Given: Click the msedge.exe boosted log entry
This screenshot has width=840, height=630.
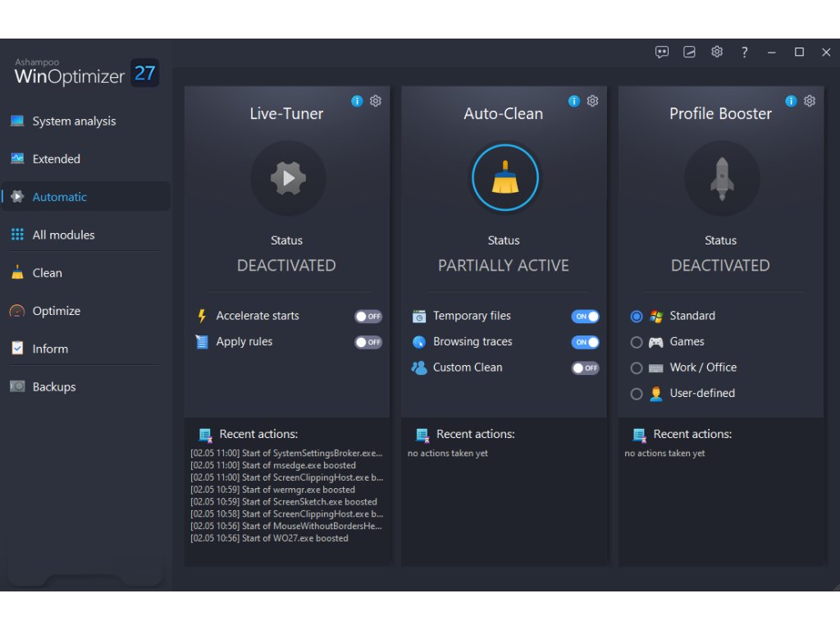Looking at the screenshot, I should click(x=273, y=465).
